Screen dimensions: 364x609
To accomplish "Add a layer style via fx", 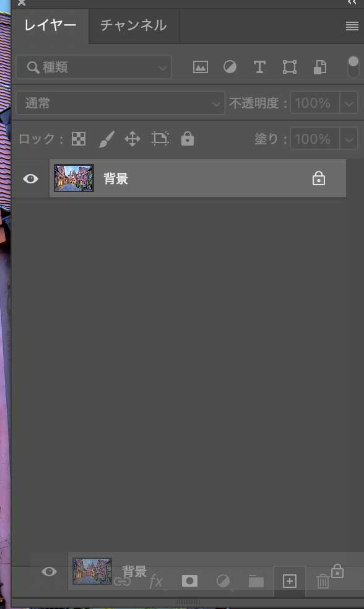I will (156, 581).
